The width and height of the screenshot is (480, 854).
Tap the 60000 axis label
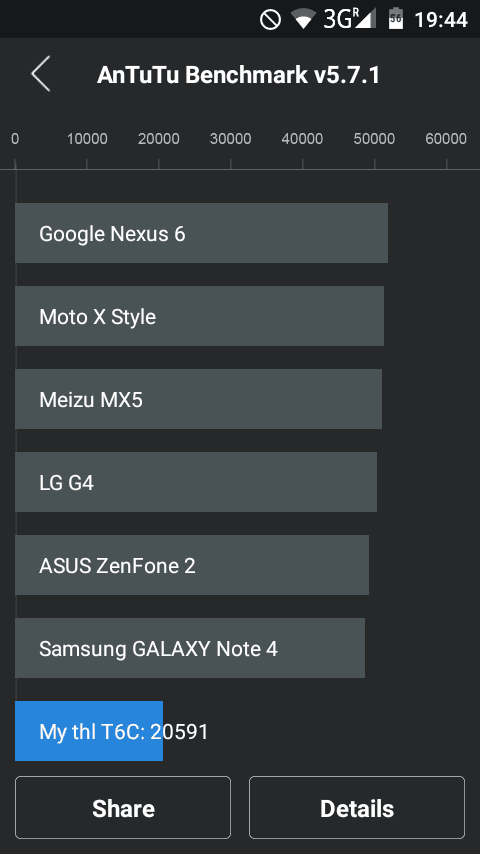pos(446,139)
